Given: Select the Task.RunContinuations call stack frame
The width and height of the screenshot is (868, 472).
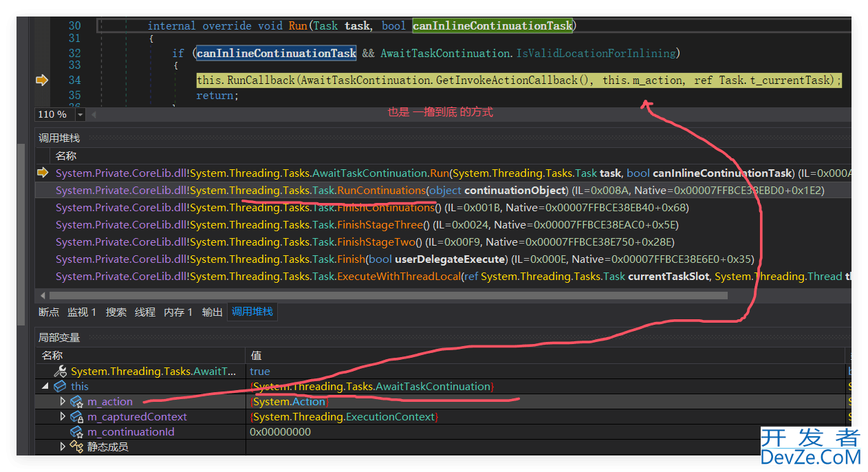Looking at the screenshot, I should point(443,190).
